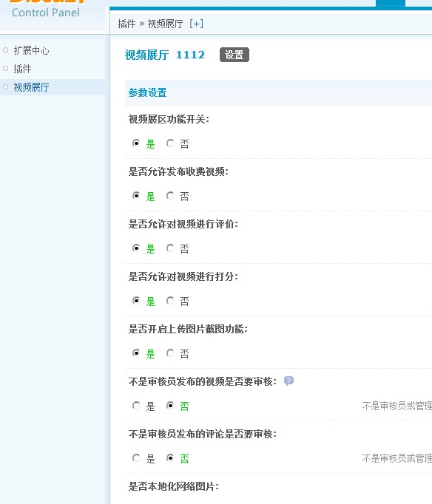Select 否 for 是否开启上传图片截图功能

point(170,353)
